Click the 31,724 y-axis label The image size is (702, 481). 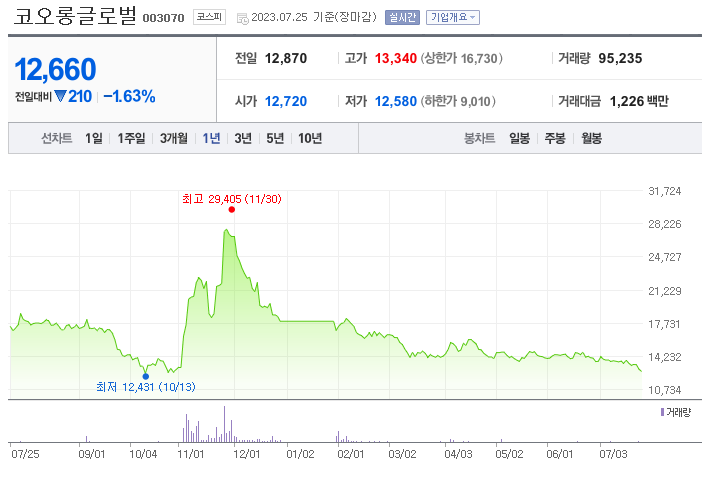[x=664, y=191]
